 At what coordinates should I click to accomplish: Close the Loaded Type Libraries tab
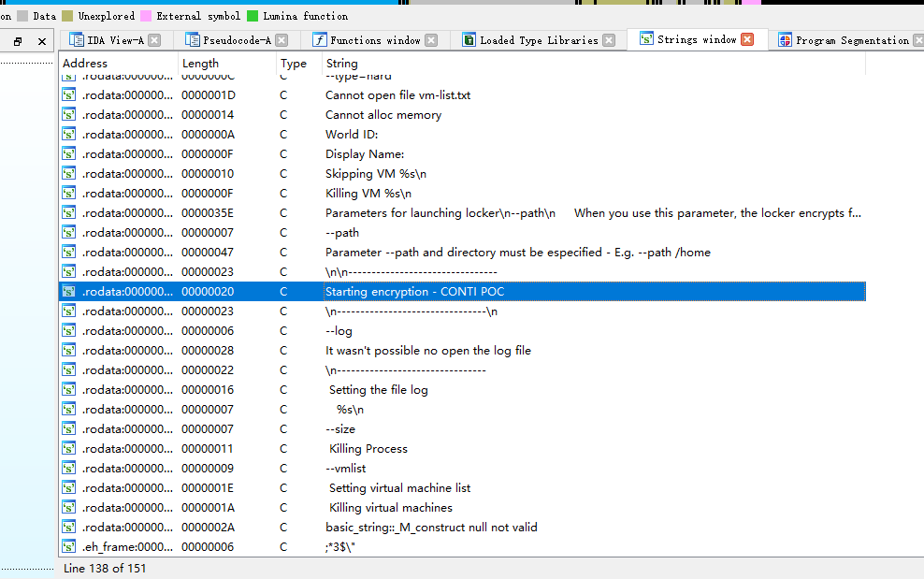pyautogui.click(x=610, y=40)
